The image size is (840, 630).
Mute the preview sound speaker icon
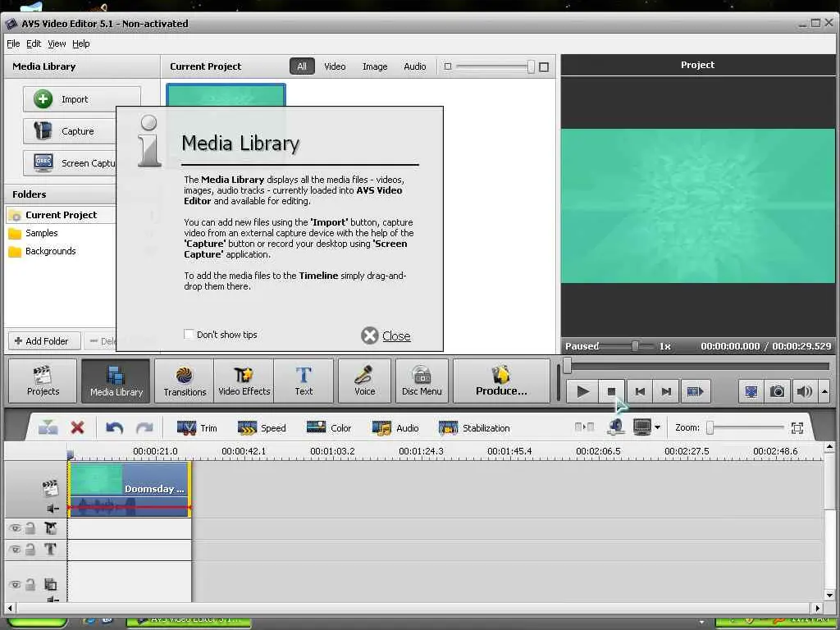[804, 391]
